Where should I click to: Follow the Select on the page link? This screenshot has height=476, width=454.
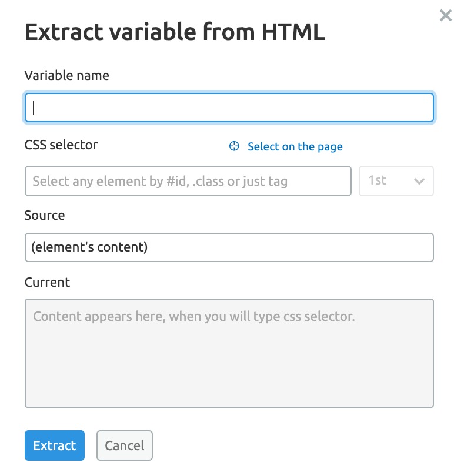pos(295,146)
